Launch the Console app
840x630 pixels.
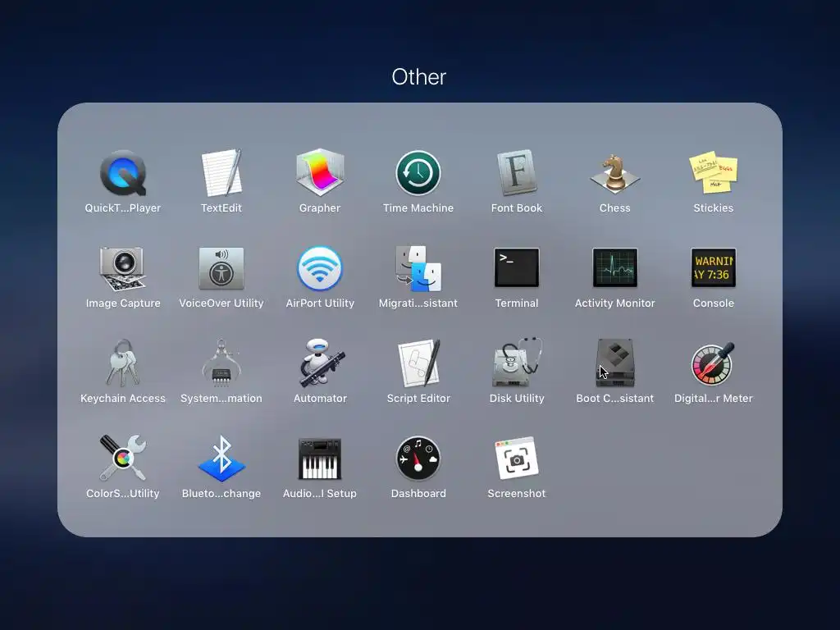(713, 268)
